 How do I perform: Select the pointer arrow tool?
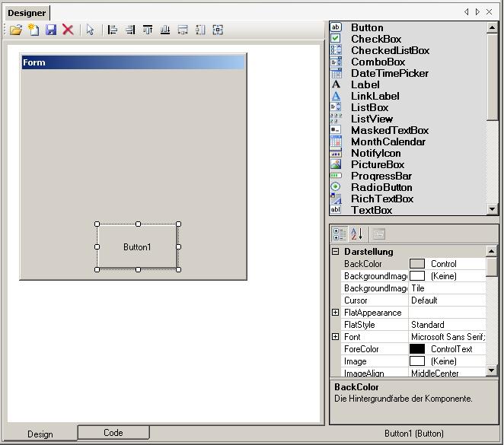point(91,30)
